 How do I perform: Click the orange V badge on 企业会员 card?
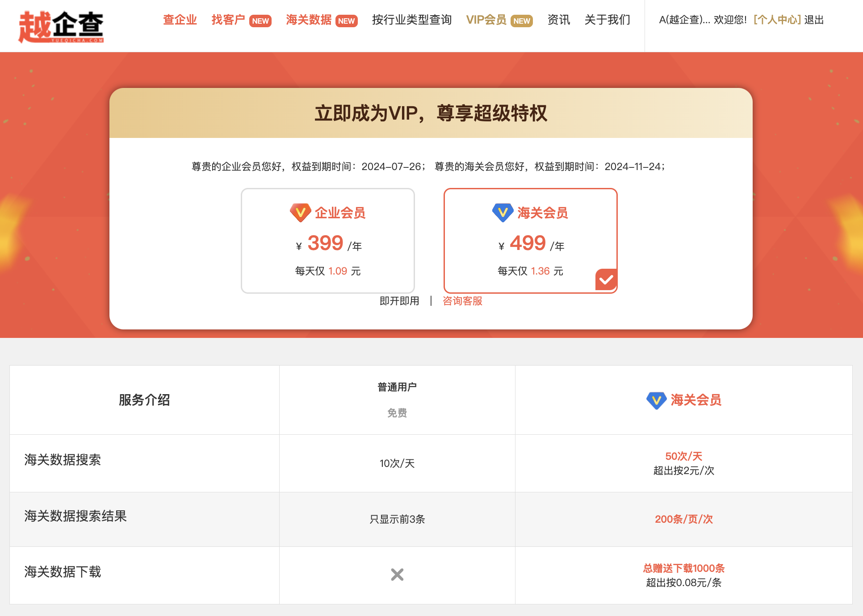coord(301,212)
